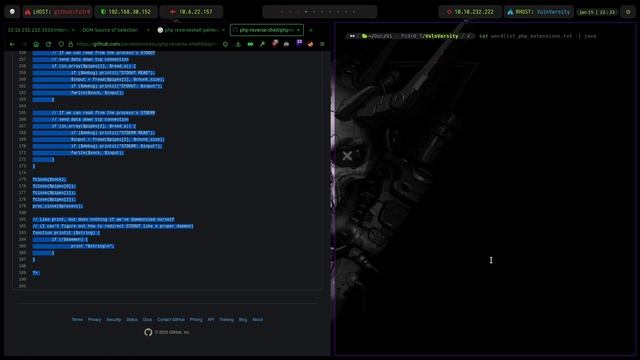Focus the github.com URL address bar
Screen dimensions: 640x360
point(147,44)
